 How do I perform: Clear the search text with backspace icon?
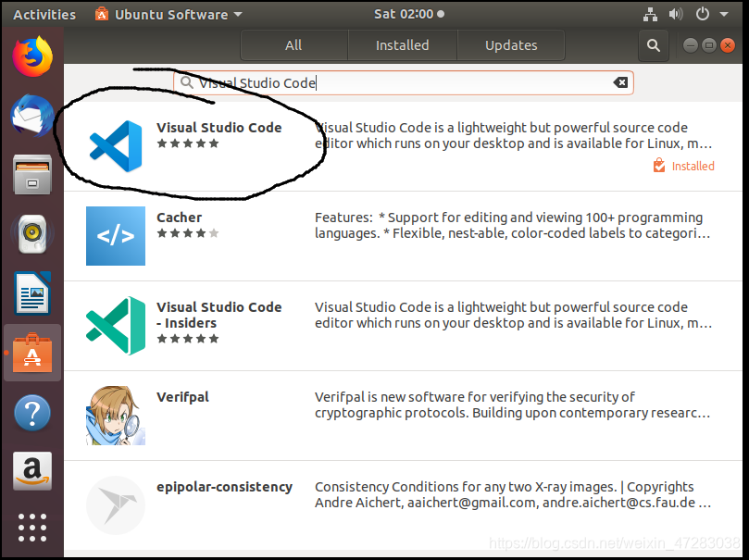coord(620,82)
